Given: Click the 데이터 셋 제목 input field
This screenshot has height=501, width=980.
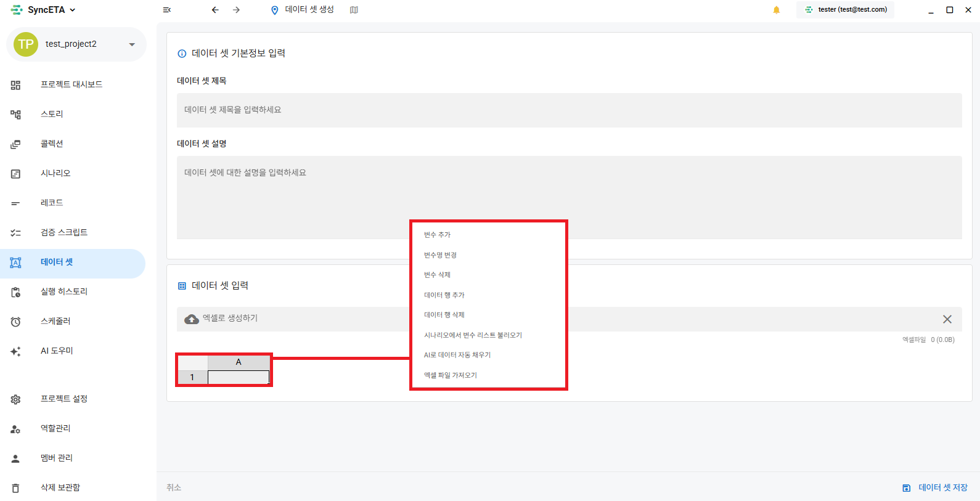Looking at the screenshot, I should (568, 110).
